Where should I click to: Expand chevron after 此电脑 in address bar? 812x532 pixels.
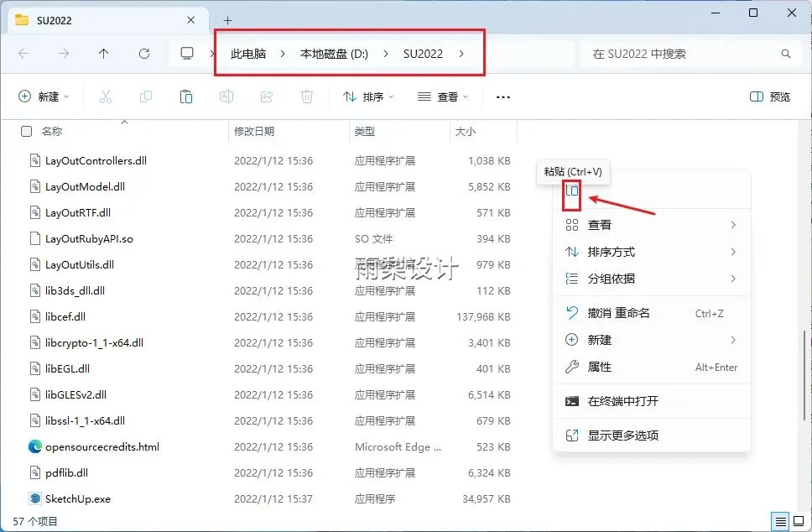coord(282,54)
